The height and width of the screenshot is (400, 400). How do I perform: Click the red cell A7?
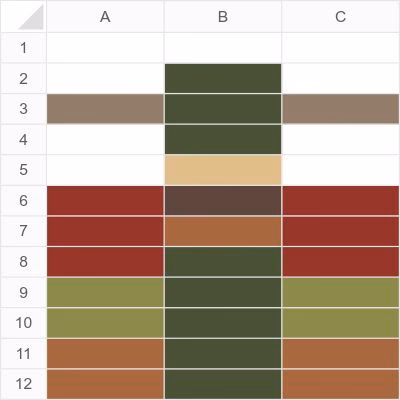click(x=105, y=231)
